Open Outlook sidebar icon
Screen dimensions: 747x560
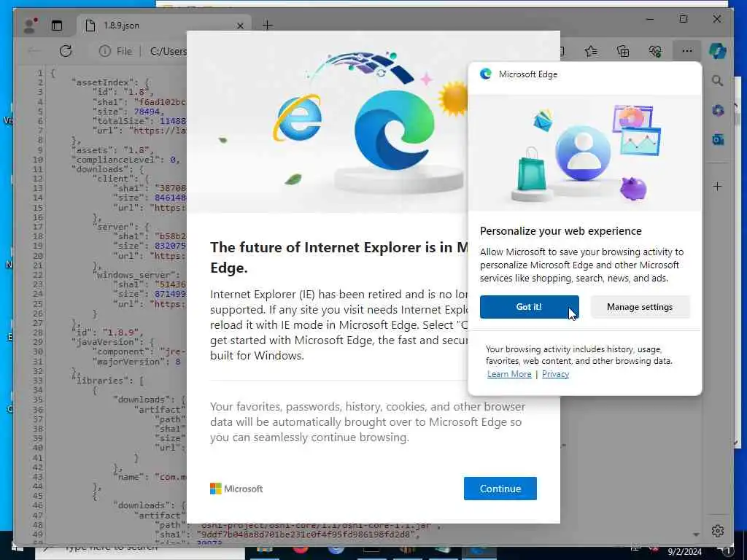tap(718, 139)
